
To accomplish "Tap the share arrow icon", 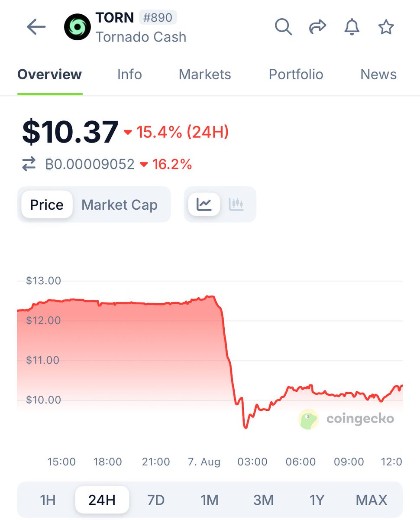I will click(317, 27).
